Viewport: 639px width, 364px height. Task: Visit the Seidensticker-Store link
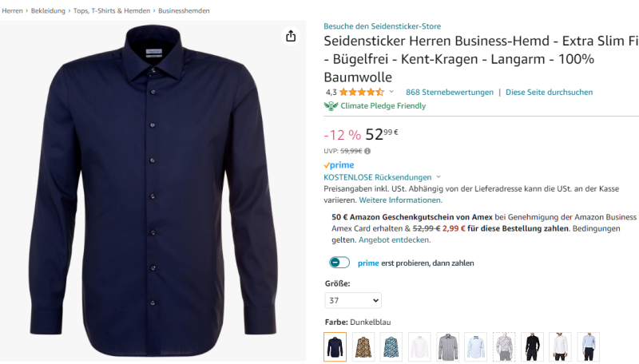382,26
